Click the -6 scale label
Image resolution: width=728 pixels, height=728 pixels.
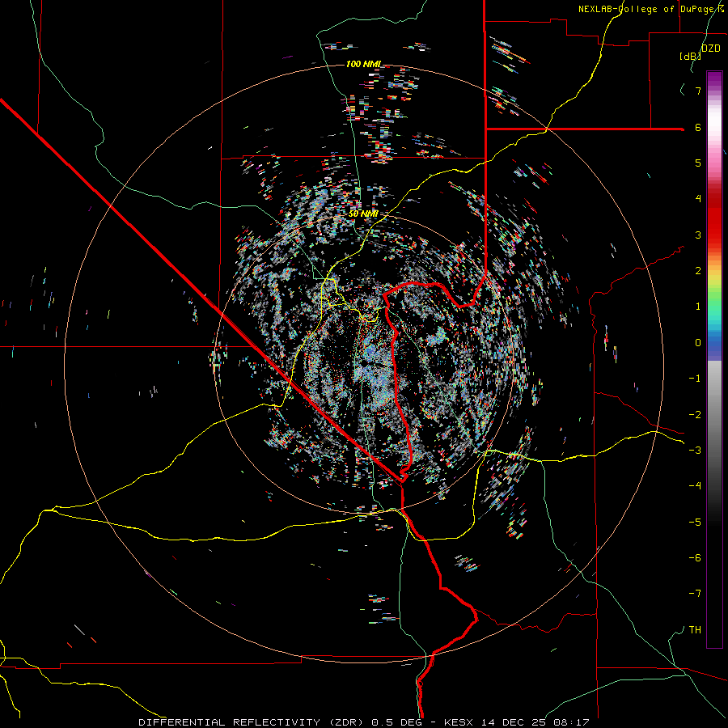pos(695,558)
